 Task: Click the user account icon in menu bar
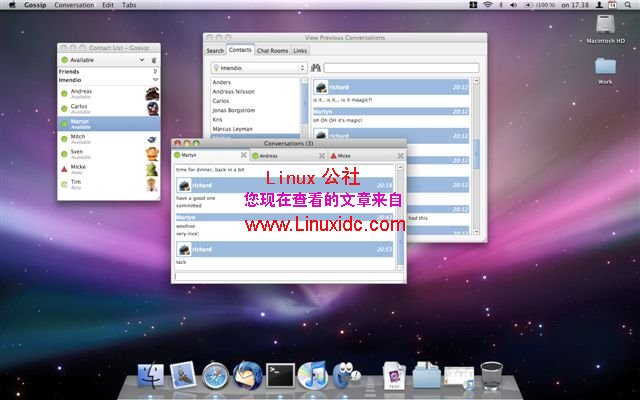tap(599, 5)
